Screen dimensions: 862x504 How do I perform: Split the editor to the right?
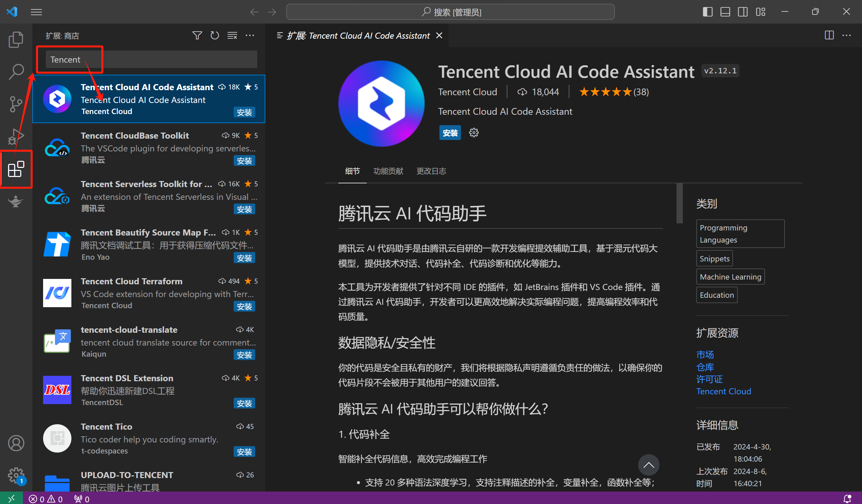(x=829, y=35)
